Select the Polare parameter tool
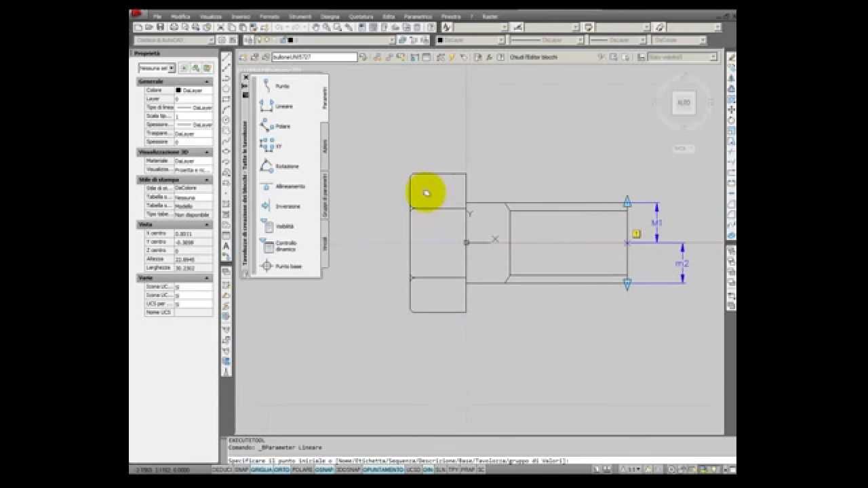Viewport: 868px width, 488px height. (x=276, y=126)
